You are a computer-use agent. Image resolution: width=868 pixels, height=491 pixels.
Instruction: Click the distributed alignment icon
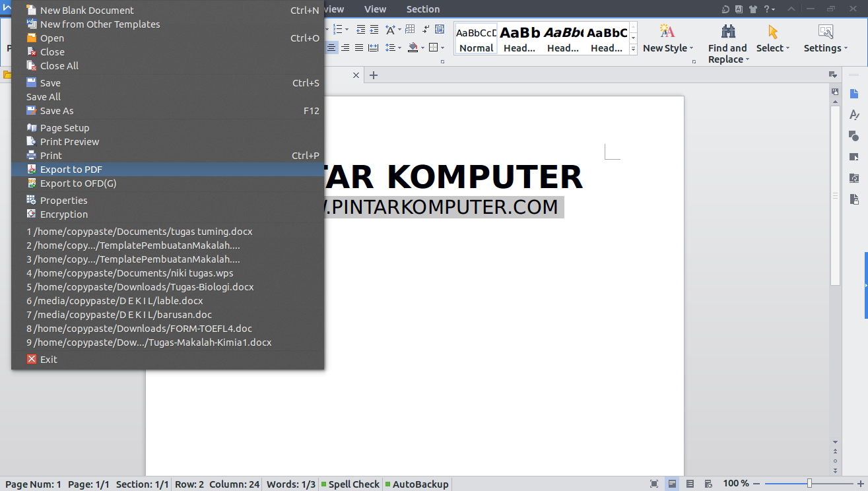(373, 48)
